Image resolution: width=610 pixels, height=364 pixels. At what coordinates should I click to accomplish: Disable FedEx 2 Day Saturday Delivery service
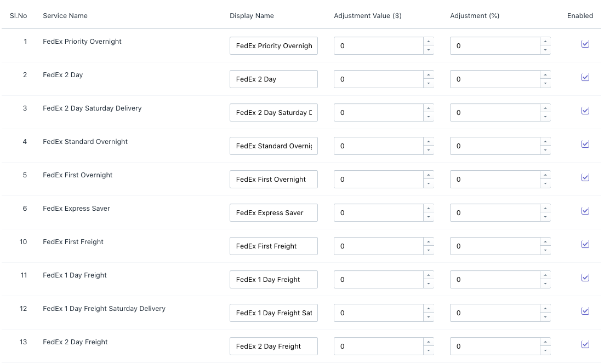click(585, 111)
